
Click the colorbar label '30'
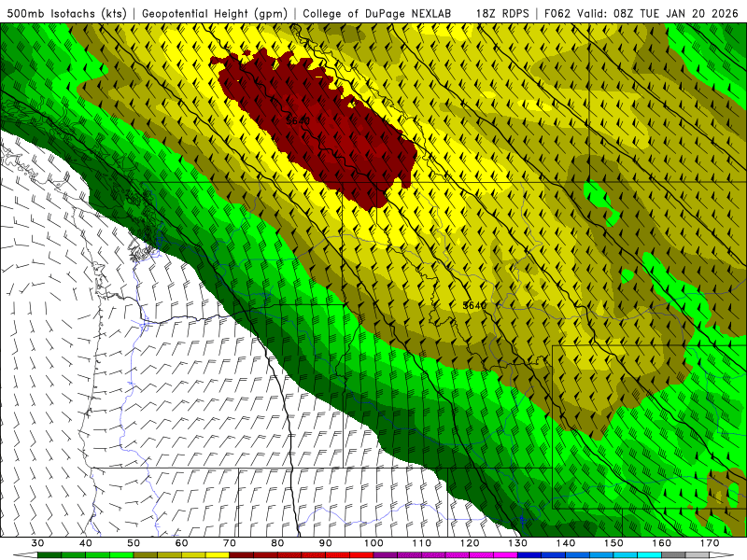click(x=37, y=543)
